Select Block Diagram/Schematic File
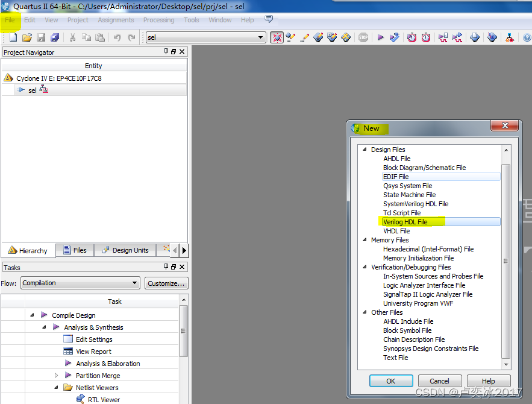 pyautogui.click(x=424, y=168)
